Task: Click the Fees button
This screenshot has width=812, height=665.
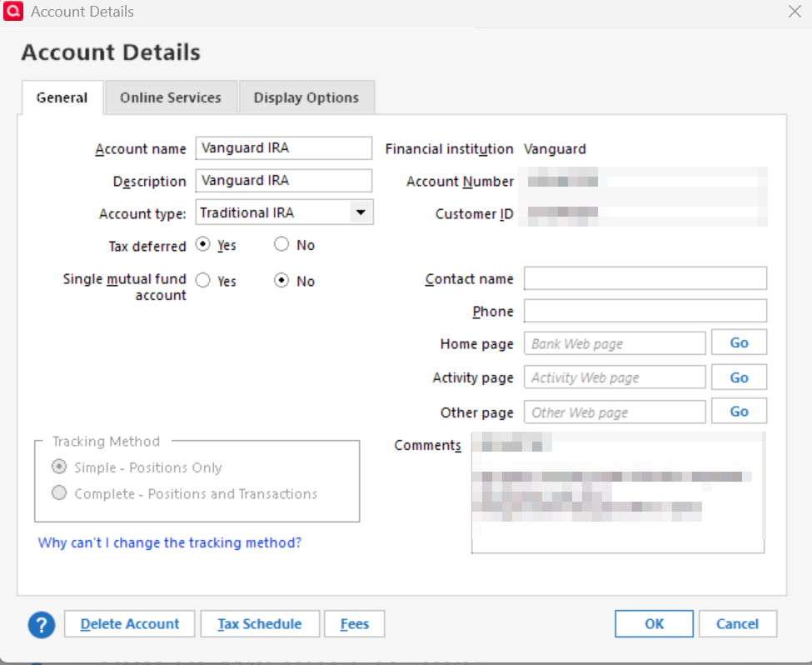Action: (x=355, y=624)
